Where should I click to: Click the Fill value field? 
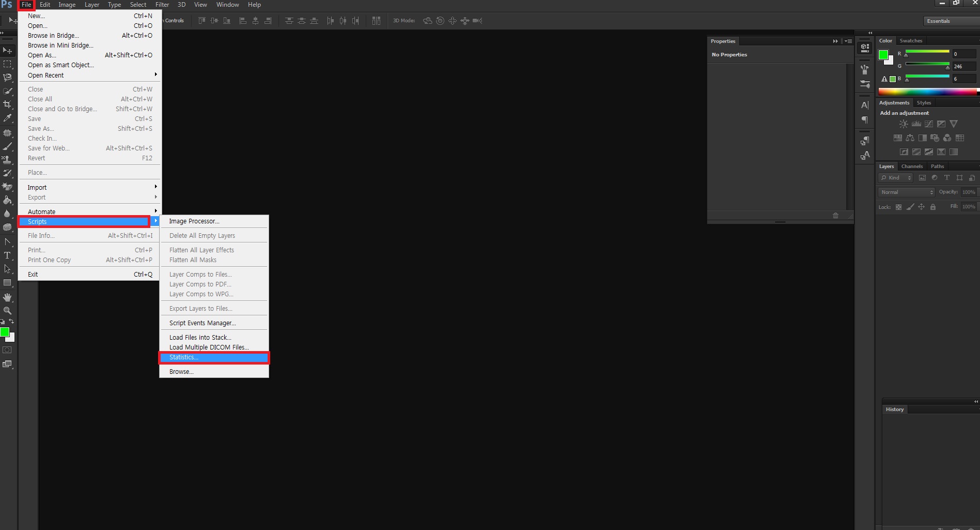(969, 207)
